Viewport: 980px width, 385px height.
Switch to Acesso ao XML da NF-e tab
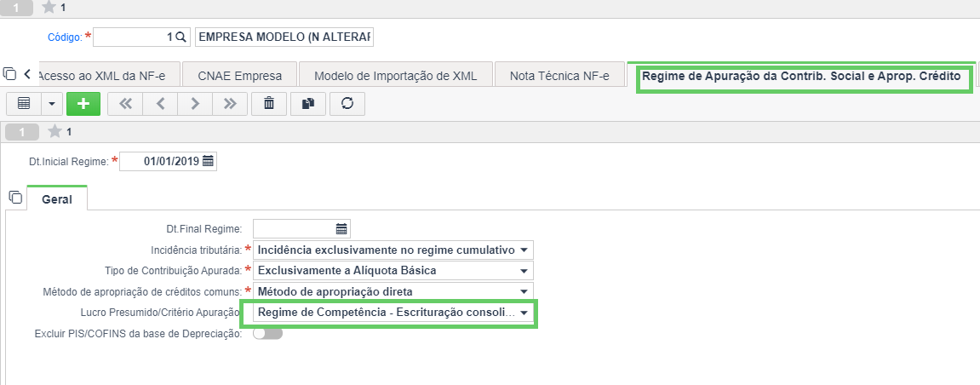[x=109, y=77]
